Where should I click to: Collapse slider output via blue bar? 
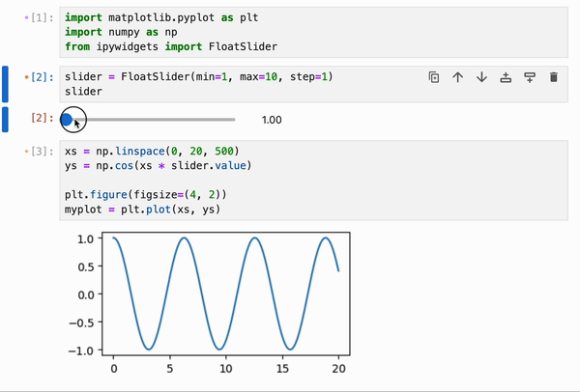click(5, 120)
